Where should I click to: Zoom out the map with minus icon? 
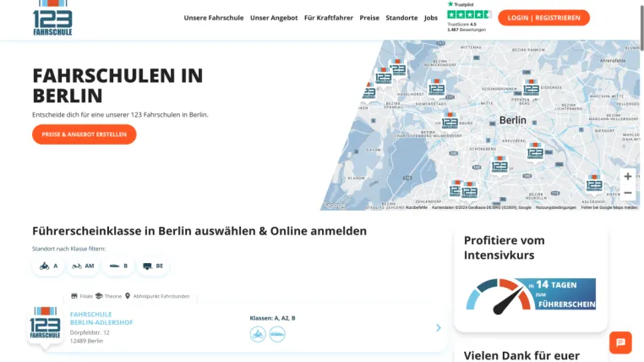point(628,193)
